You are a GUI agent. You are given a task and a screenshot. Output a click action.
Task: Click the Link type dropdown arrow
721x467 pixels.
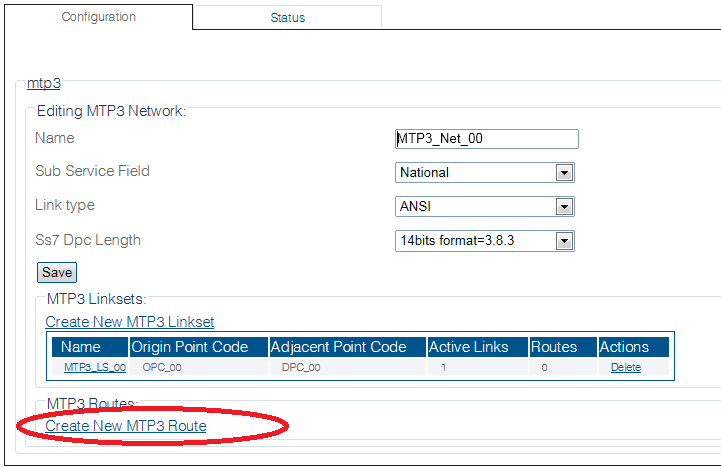pos(564,207)
